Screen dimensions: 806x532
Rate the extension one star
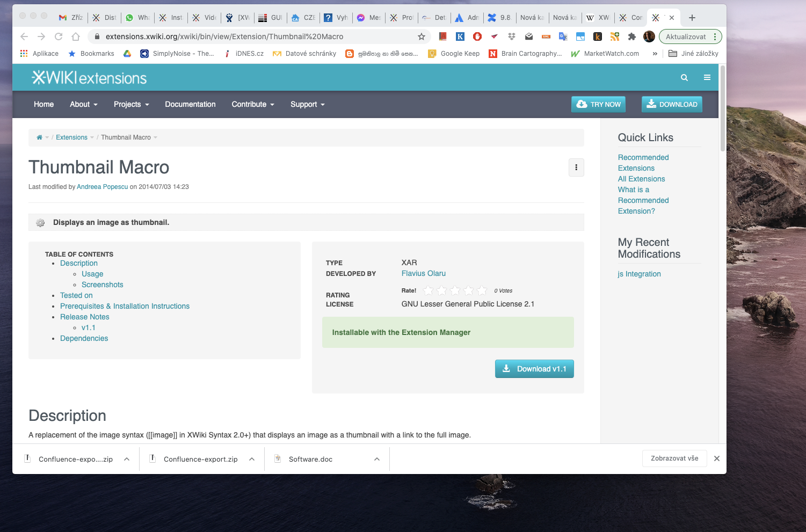429,290
